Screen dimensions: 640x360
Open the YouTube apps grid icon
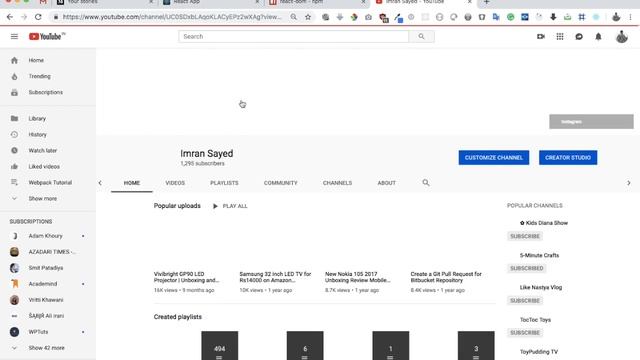pos(560,37)
